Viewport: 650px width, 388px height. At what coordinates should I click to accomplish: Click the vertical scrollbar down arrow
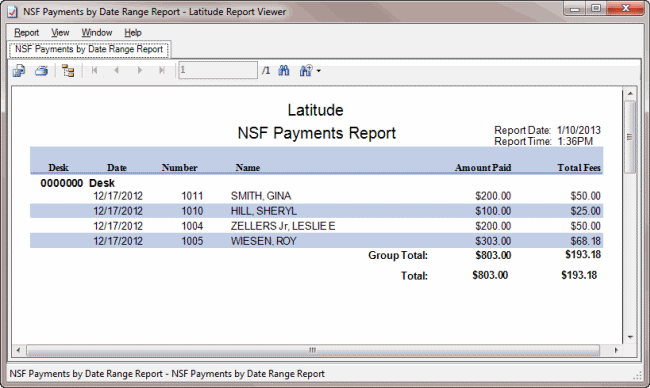click(630, 337)
